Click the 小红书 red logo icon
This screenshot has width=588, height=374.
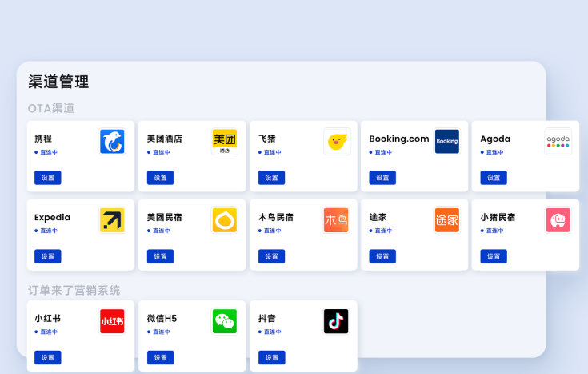pos(112,321)
